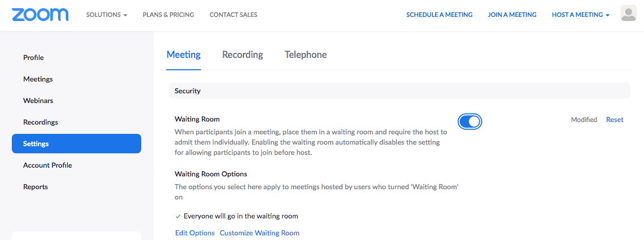Click Schedule a Meeting
The image size is (644, 240).
(439, 15)
